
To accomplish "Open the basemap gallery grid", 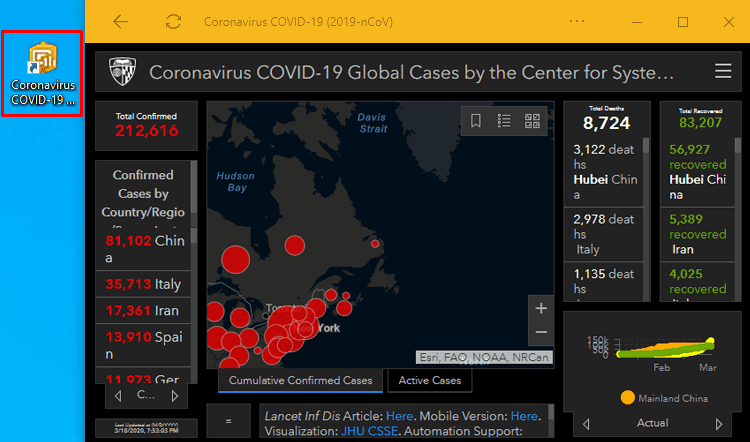I will (532, 121).
